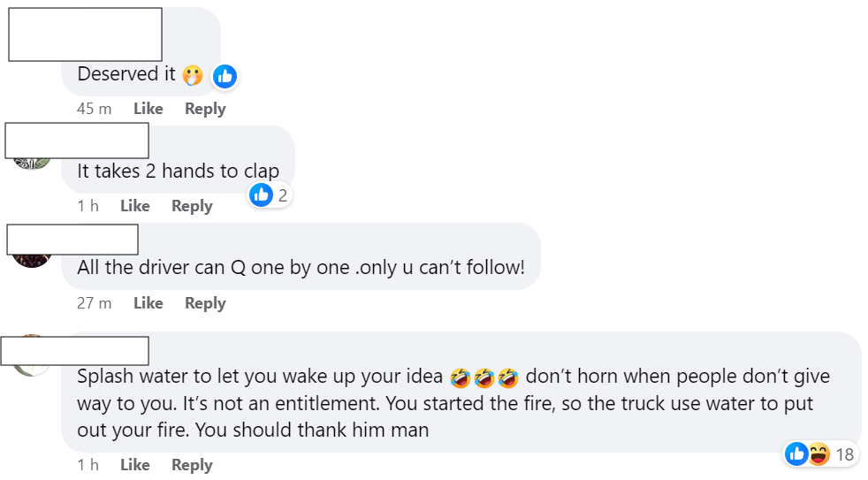Click the Haha laughing reaction icon beside 18
The width and height of the screenshot is (868, 480).
click(818, 454)
